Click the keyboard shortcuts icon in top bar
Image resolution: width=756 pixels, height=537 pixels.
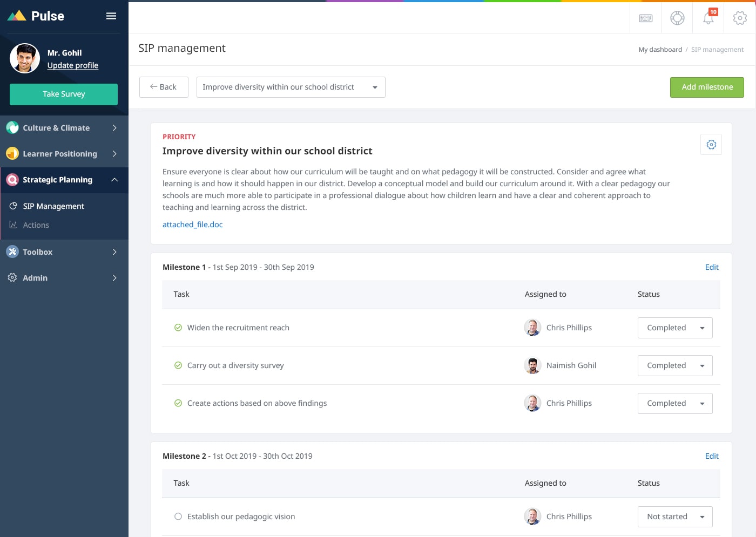(x=645, y=18)
